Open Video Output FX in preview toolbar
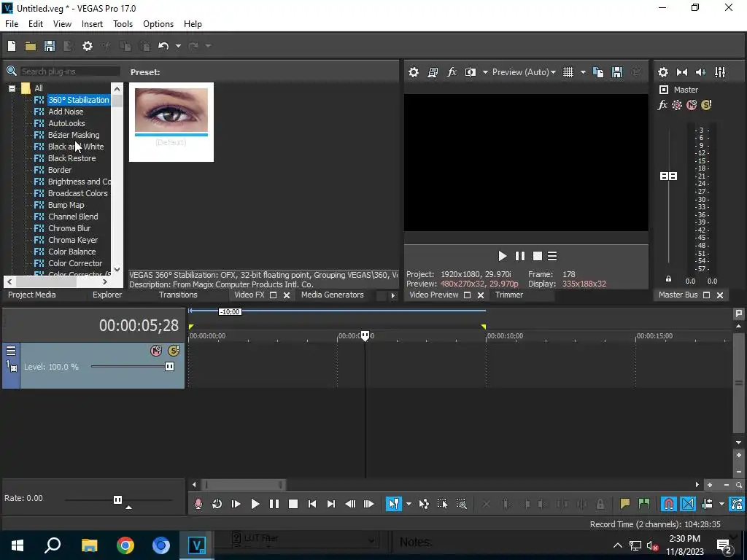This screenshot has height=560, width=747. point(451,72)
